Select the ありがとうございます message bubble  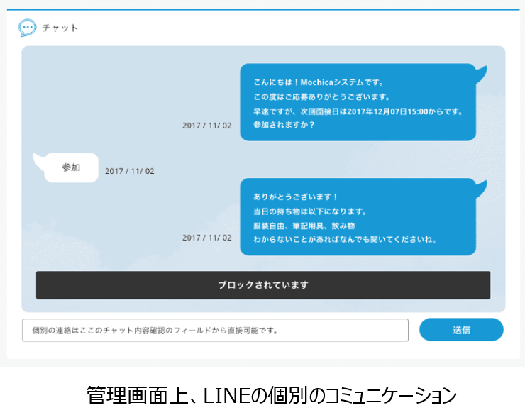[x=358, y=216]
